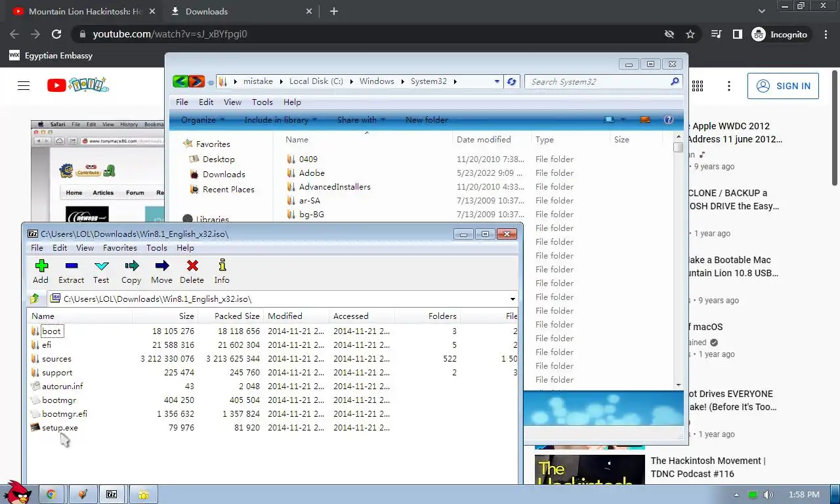The image size is (840, 504).
Task: Open the media control icon in Chrome
Action: pos(717,34)
